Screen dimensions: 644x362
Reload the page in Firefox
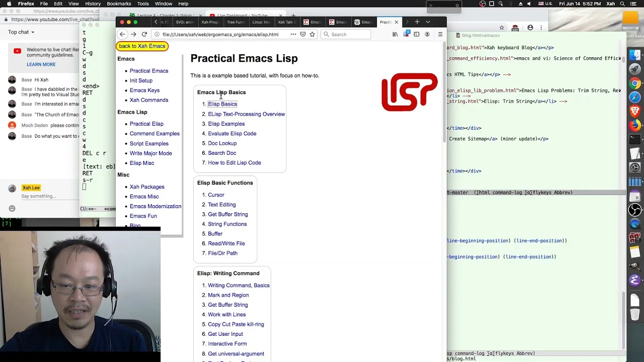pos(144,34)
